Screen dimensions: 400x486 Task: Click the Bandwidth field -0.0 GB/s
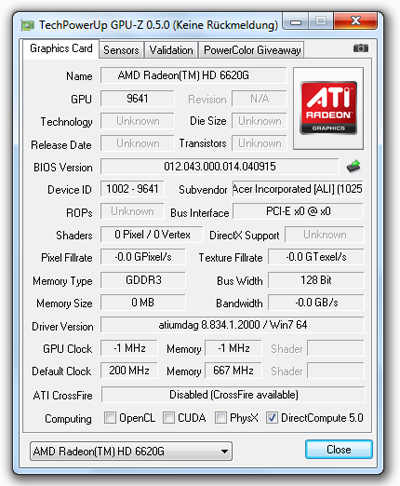[x=316, y=302]
